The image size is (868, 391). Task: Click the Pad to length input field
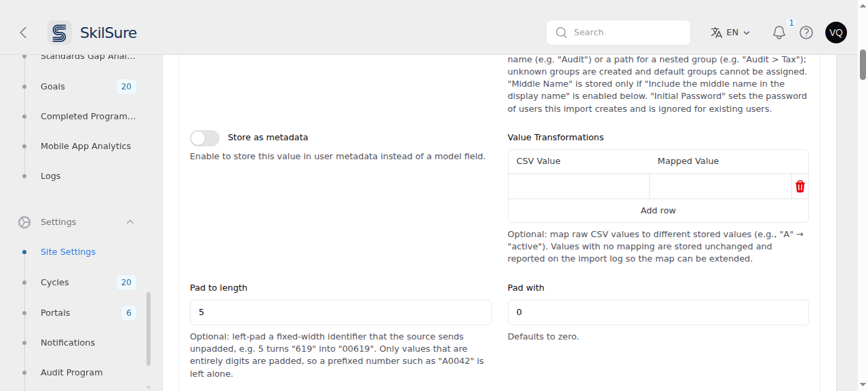click(x=340, y=312)
